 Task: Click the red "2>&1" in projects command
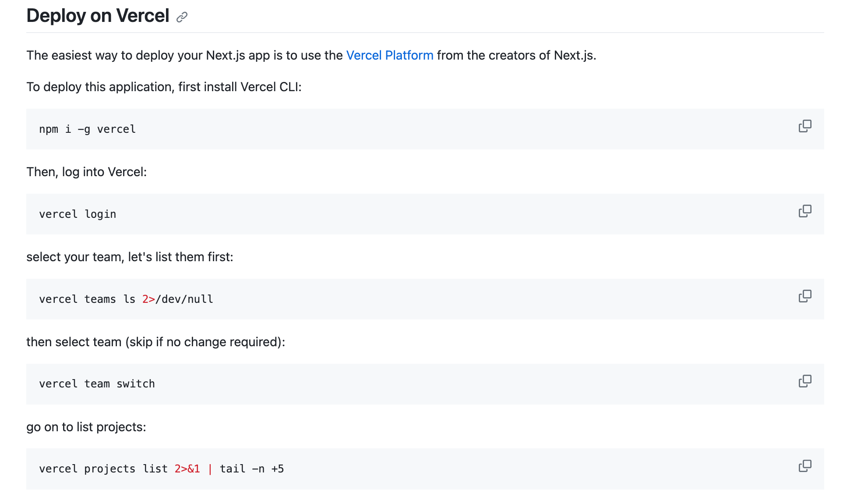pos(187,469)
